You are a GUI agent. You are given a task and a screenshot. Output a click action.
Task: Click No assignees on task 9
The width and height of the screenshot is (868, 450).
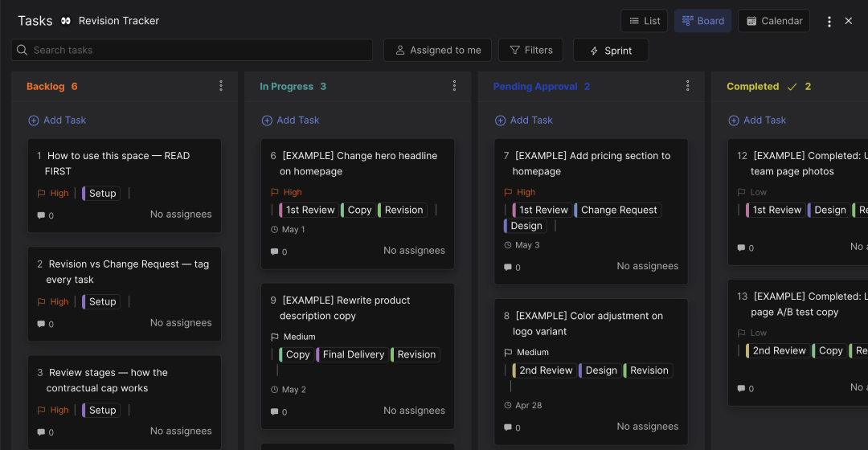point(414,410)
